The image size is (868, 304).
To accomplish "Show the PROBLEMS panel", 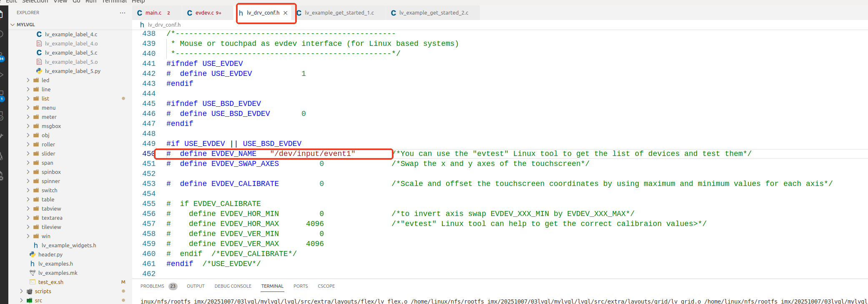I will (152, 286).
